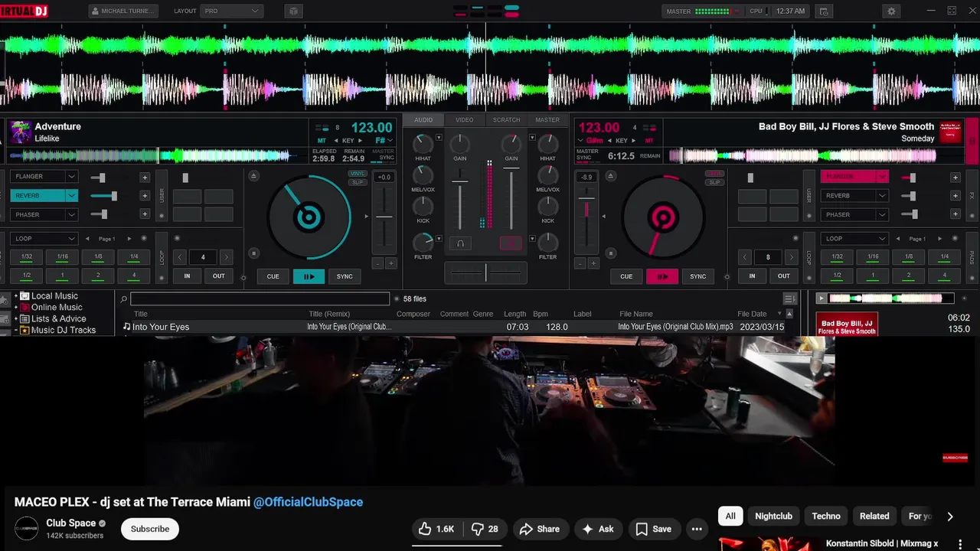Eject the track from left deck
The width and height of the screenshot is (980, 551).
(253, 176)
